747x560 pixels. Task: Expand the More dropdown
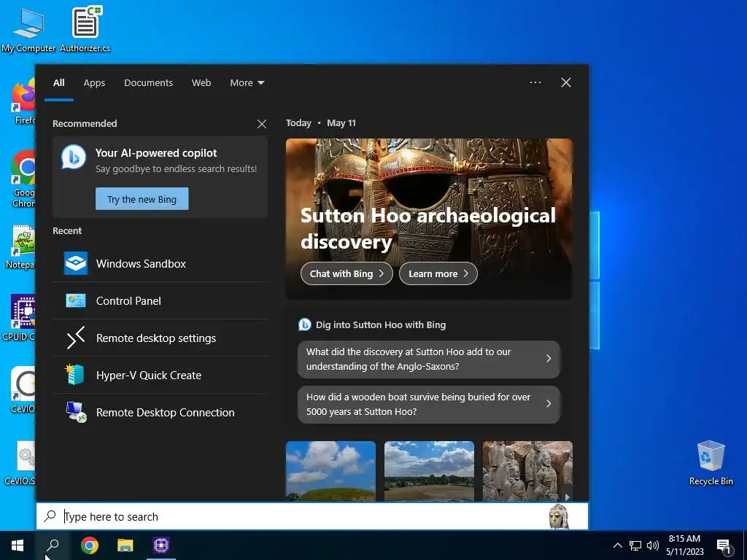coord(247,83)
